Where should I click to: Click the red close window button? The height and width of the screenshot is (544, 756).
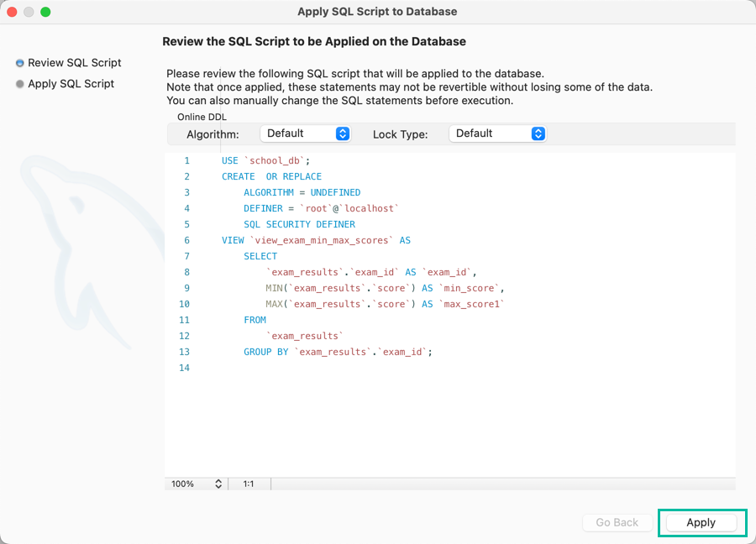[12, 12]
